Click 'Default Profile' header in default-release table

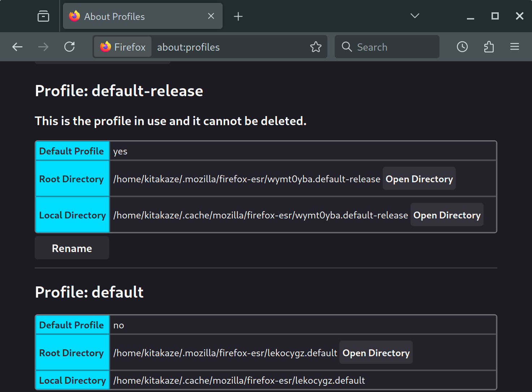pos(72,151)
